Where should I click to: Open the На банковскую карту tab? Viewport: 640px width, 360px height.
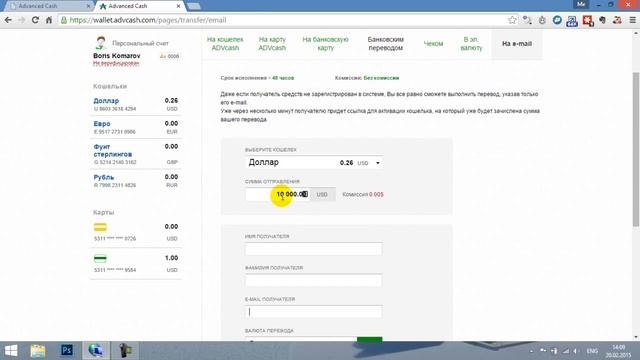pos(325,44)
